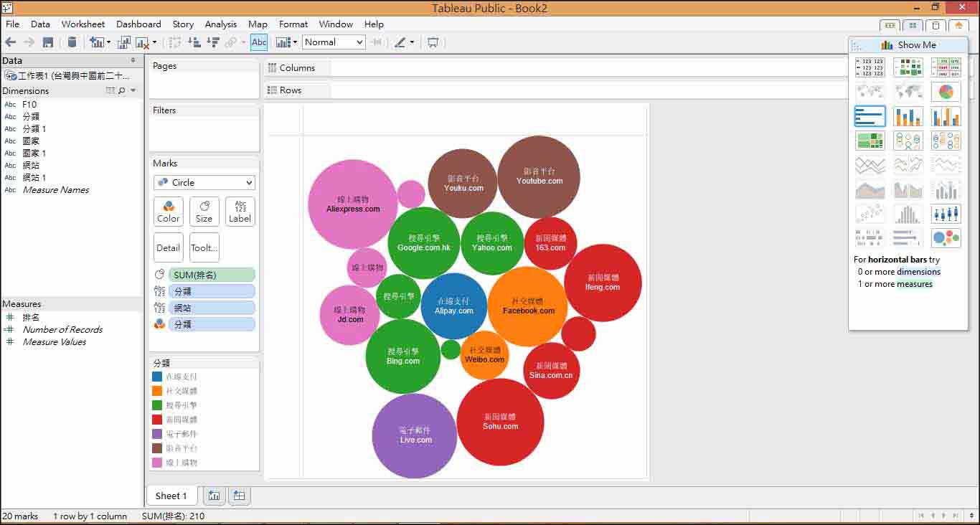Toggle mark labels with the Abc toolbar button
This screenshot has height=525, width=980.
coord(258,42)
